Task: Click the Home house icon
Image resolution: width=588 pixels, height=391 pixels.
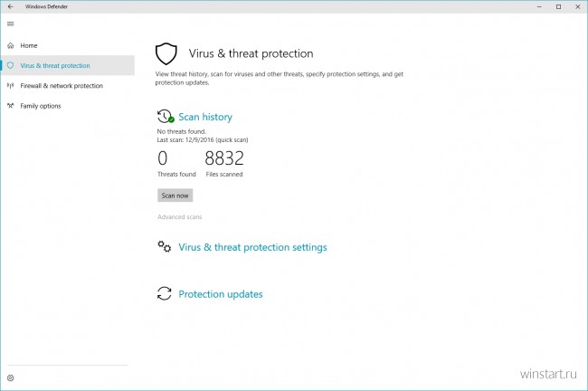Action: click(11, 46)
